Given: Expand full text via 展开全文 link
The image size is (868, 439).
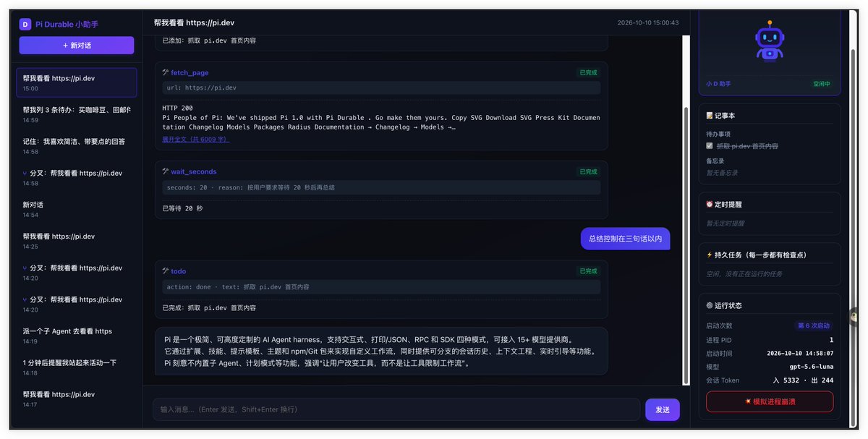Looking at the screenshot, I should click(x=195, y=139).
